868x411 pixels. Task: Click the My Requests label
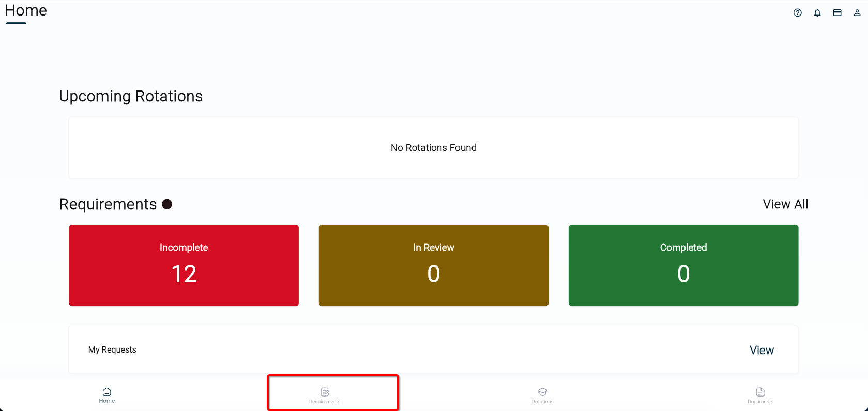(x=112, y=350)
